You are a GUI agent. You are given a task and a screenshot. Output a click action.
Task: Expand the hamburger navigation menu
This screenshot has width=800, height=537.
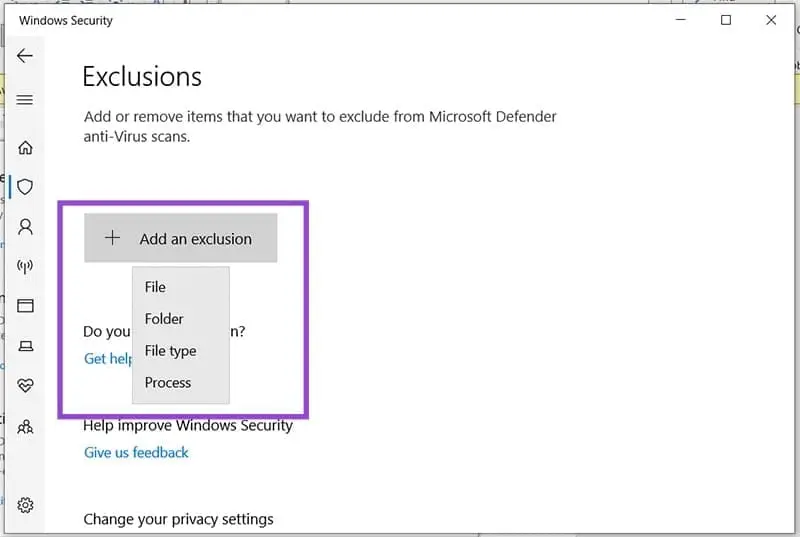(25, 100)
